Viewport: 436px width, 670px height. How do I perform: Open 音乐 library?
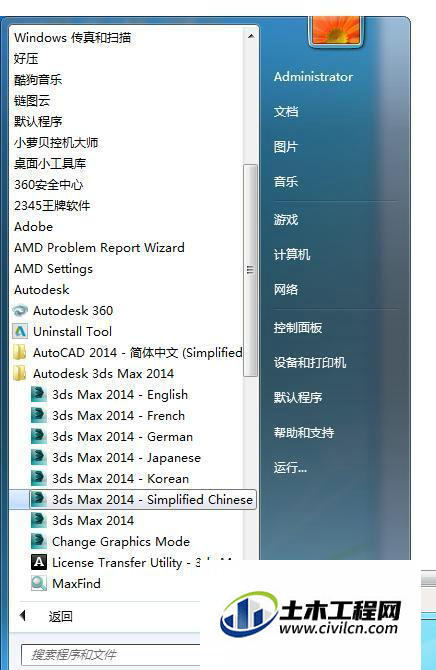[286, 181]
